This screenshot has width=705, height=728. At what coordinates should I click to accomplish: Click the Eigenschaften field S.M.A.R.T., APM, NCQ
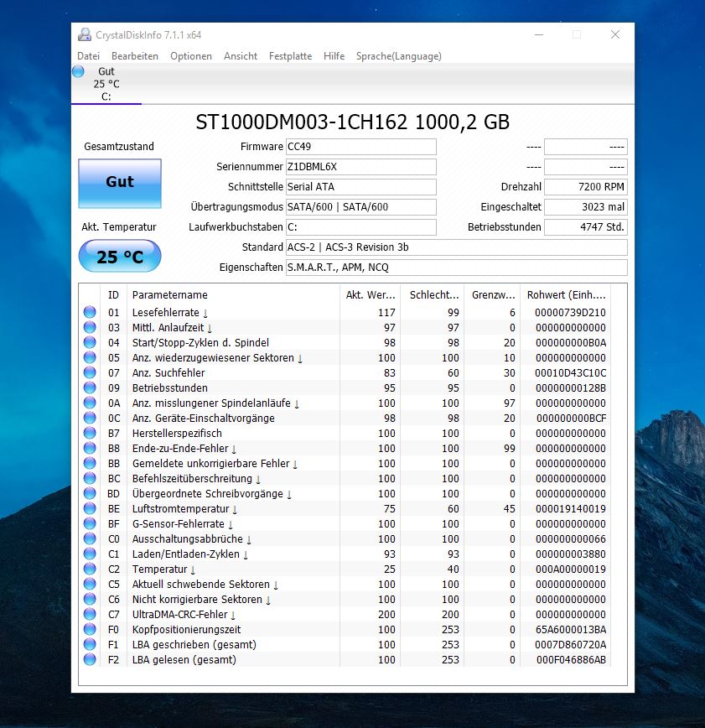(457, 268)
